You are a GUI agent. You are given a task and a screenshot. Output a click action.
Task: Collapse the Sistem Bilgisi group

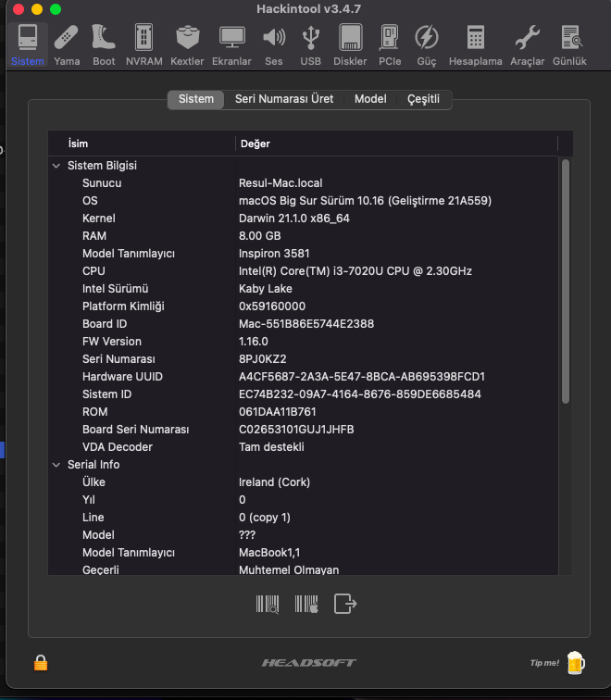click(56, 166)
